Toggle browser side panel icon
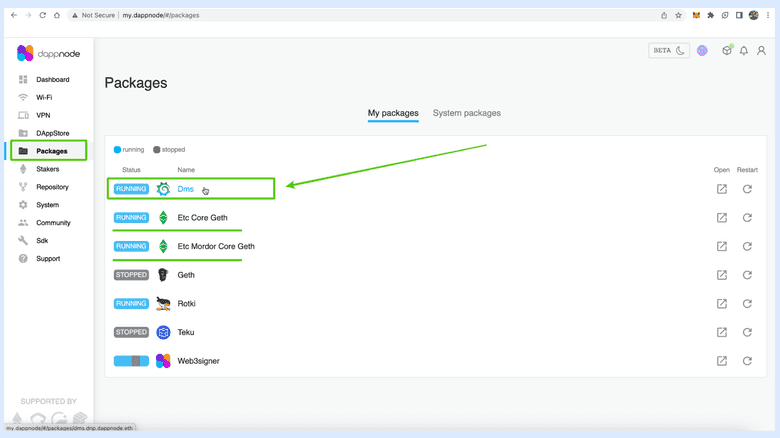Image resolution: width=780 pixels, height=438 pixels. 739,16
